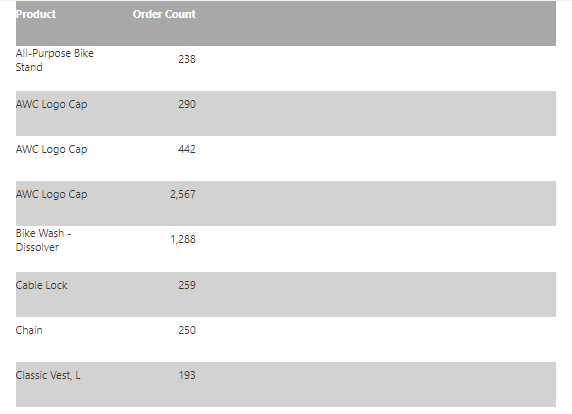Select the Bike Wash - Dissolver product cell

43,240
